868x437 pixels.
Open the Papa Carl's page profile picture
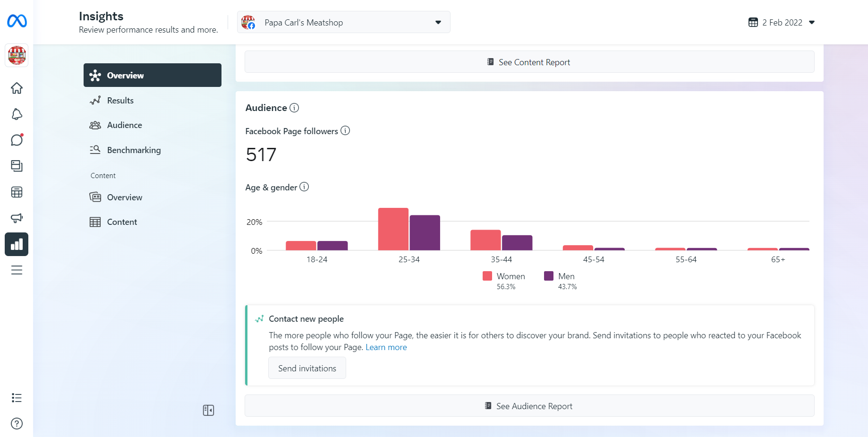tap(17, 55)
